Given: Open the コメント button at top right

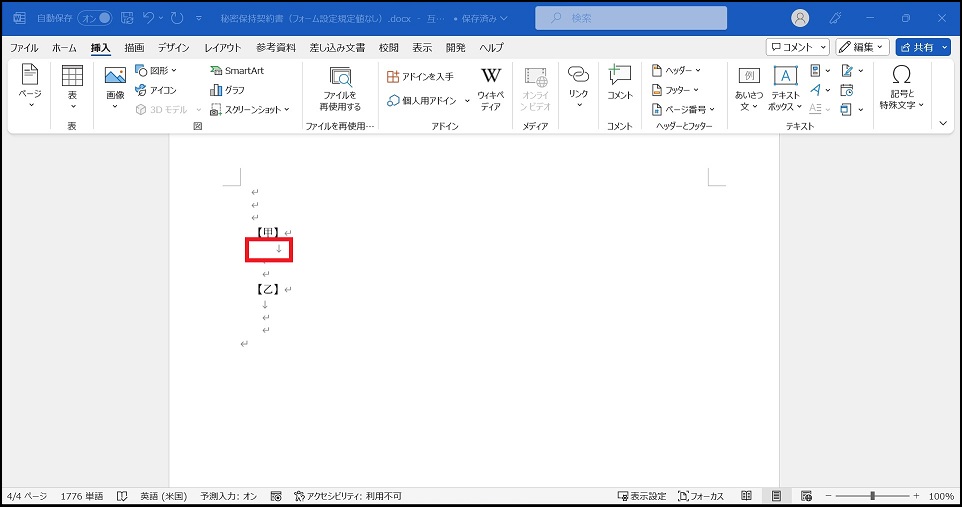Looking at the screenshot, I should (x=798, y=47).
